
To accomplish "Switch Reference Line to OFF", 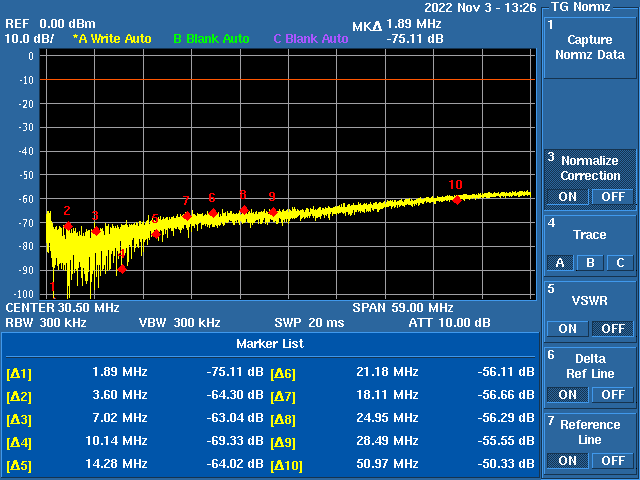I will [x=612, y=460].
